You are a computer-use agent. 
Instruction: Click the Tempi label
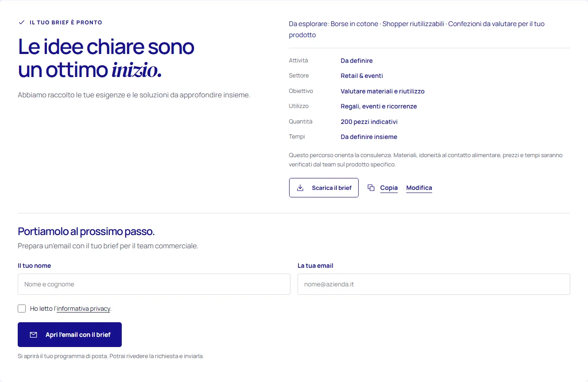297,136
